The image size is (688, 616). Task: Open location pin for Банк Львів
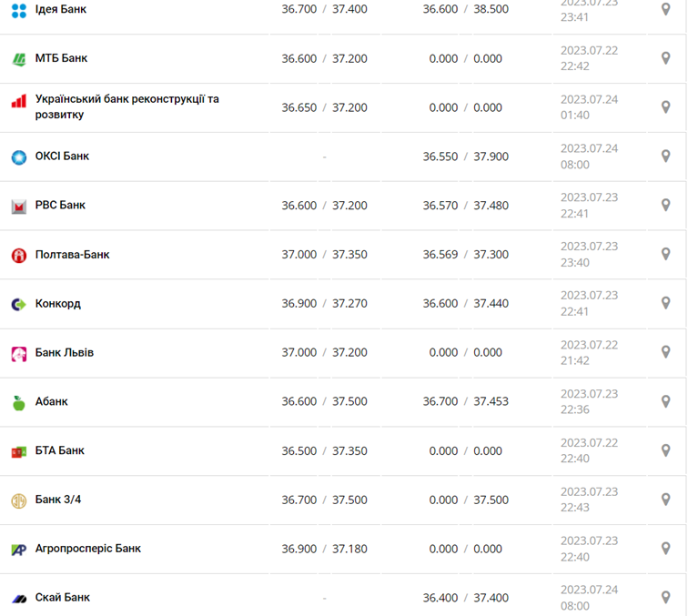point(665,352)
